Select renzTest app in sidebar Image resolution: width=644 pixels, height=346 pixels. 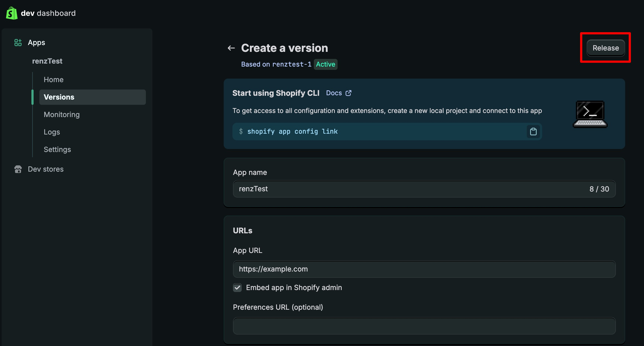pos(47,61)
